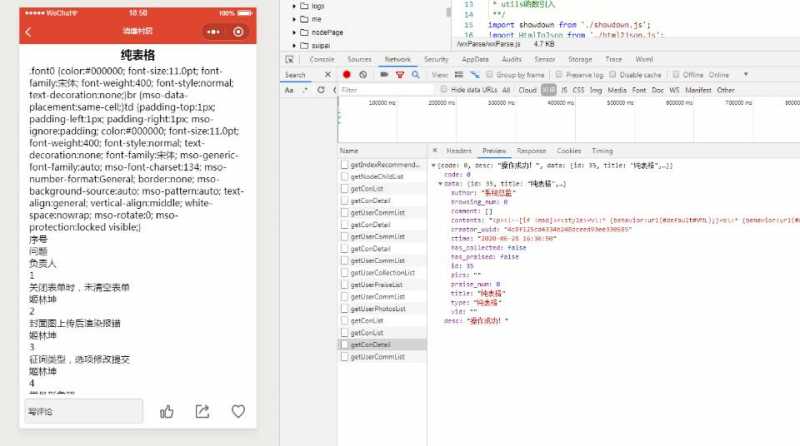Viewport: 800px width, 446px height.
Task: Toggle the red filter funnel icon
Action: point(400,75)
